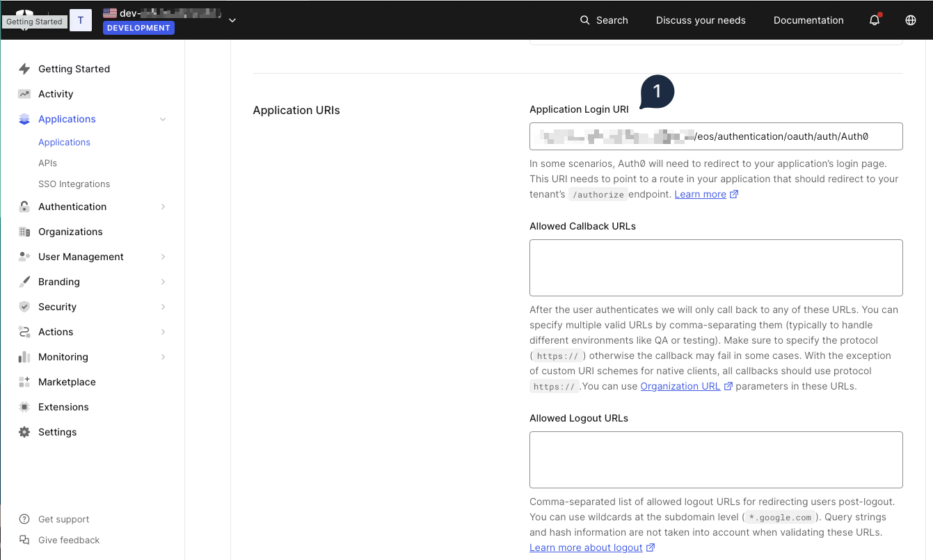Click the Monitoring bar chart icon

[x=24, y=357]
